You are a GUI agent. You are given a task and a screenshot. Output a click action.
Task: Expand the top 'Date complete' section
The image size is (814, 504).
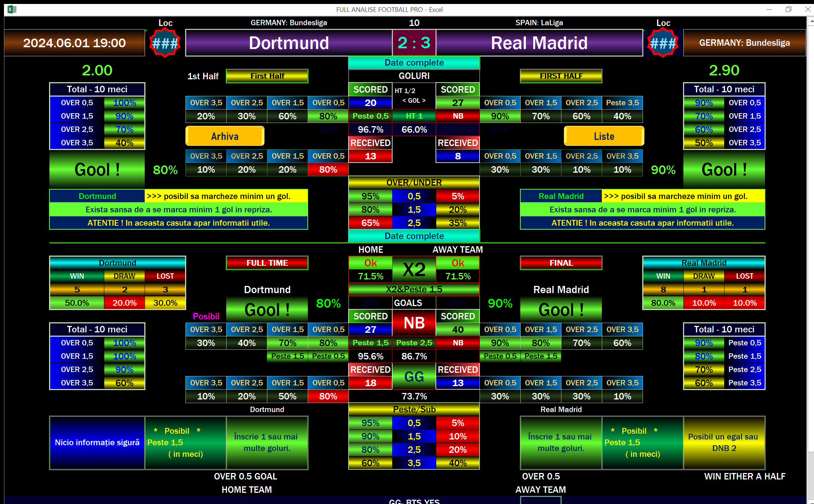[413, 62]
